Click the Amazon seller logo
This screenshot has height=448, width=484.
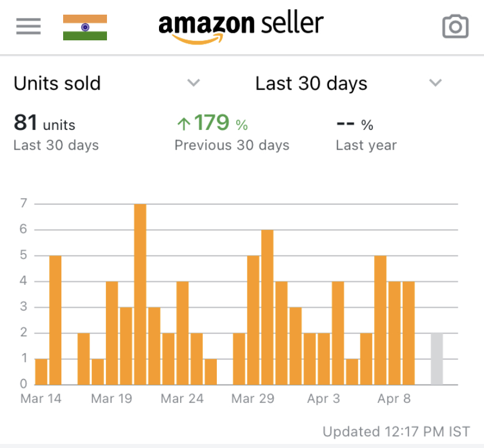pos(240,27)
